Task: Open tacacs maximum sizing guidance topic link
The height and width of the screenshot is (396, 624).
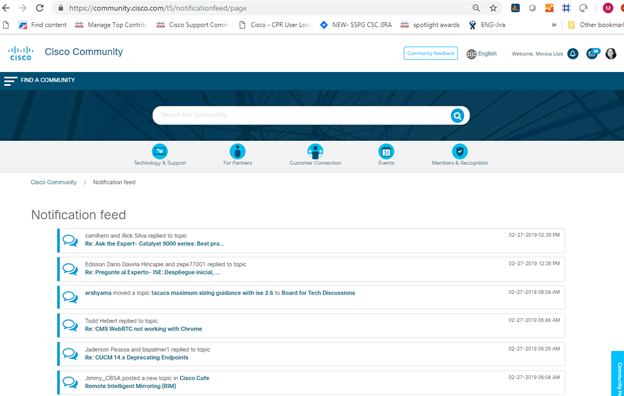Action: (x=212, y=293)
